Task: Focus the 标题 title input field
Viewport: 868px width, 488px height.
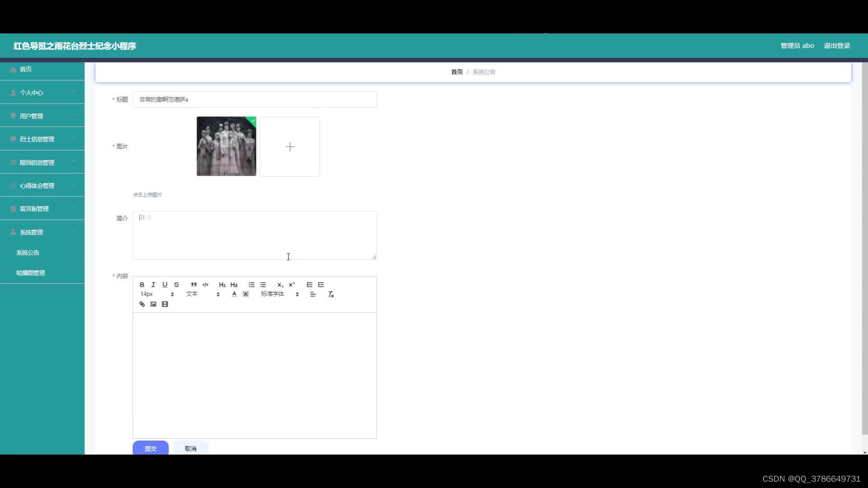Action: [x=255, y=99]
